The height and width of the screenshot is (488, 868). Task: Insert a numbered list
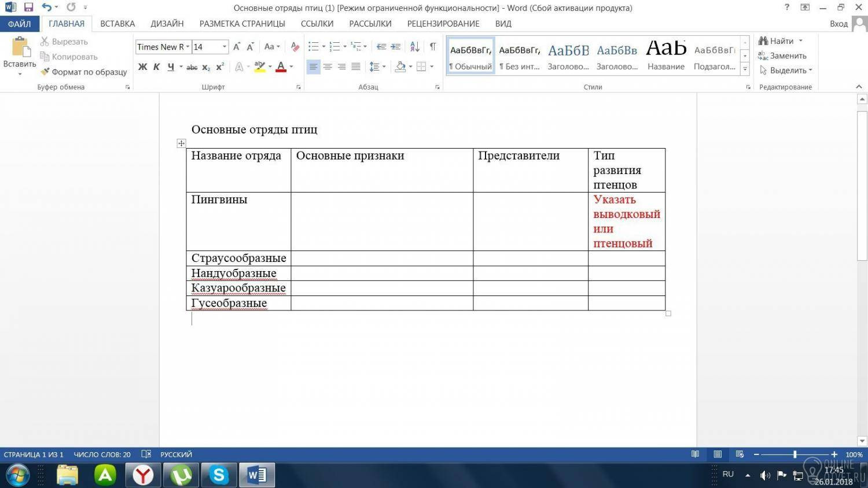coord(335,47)
